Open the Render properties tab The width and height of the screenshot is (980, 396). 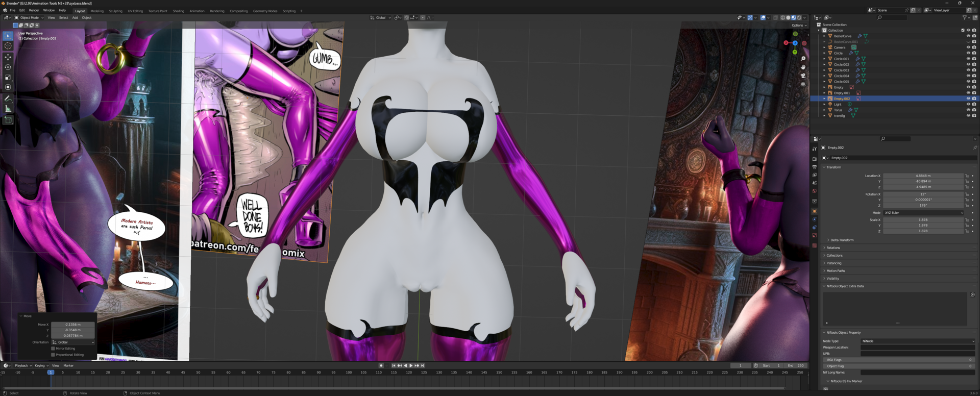(814, 159)
